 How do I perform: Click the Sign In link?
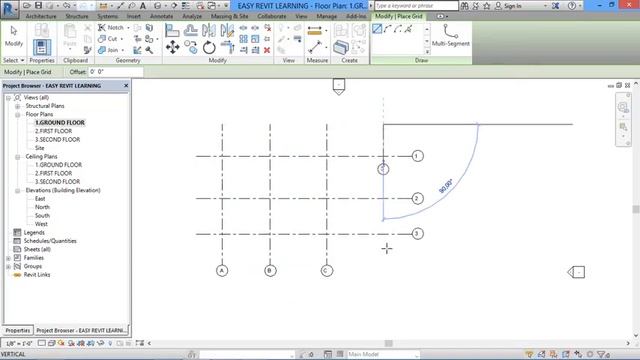pos(513,6)
